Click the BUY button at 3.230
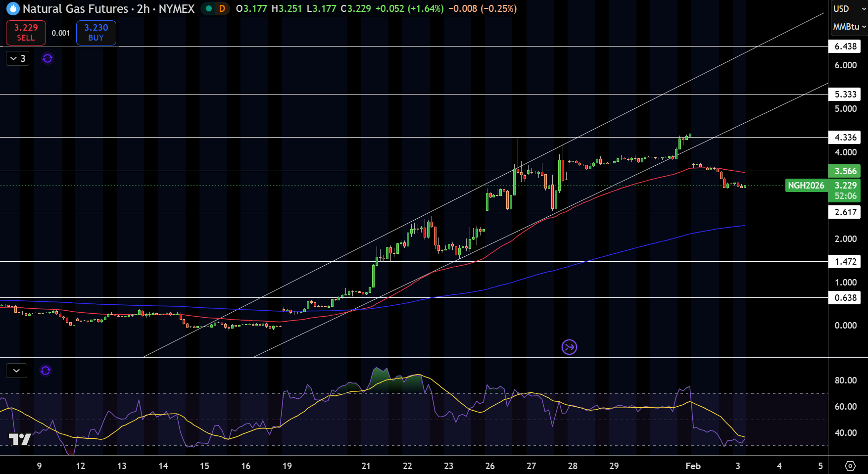 coord(96,32)
